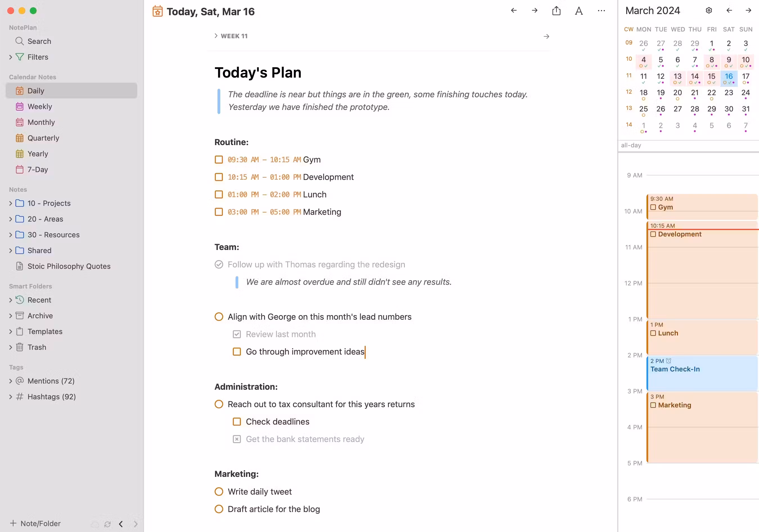This screenshot has width=759, height=532.
Task: Check the Check deadlines task
Action: pyautogui.click(x=236, y=421)
